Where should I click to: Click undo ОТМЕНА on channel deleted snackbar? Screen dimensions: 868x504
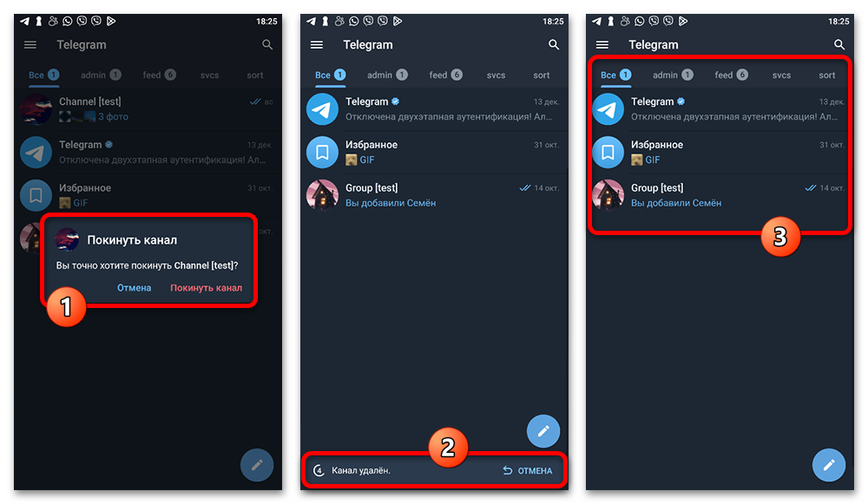[528, 471]
